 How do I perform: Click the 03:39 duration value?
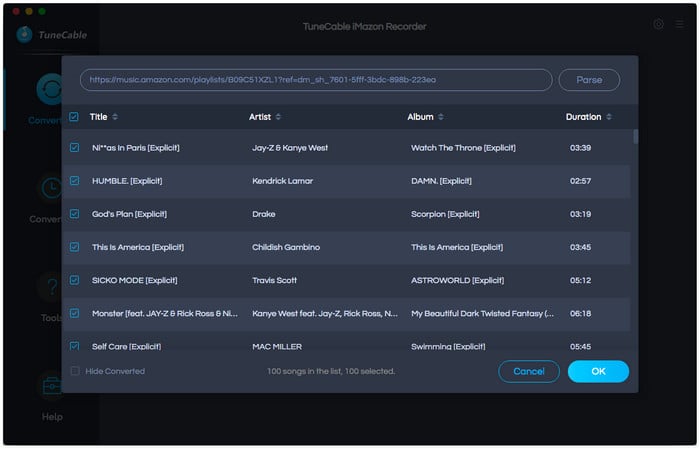pyautogui.click(x=580, y=147)
